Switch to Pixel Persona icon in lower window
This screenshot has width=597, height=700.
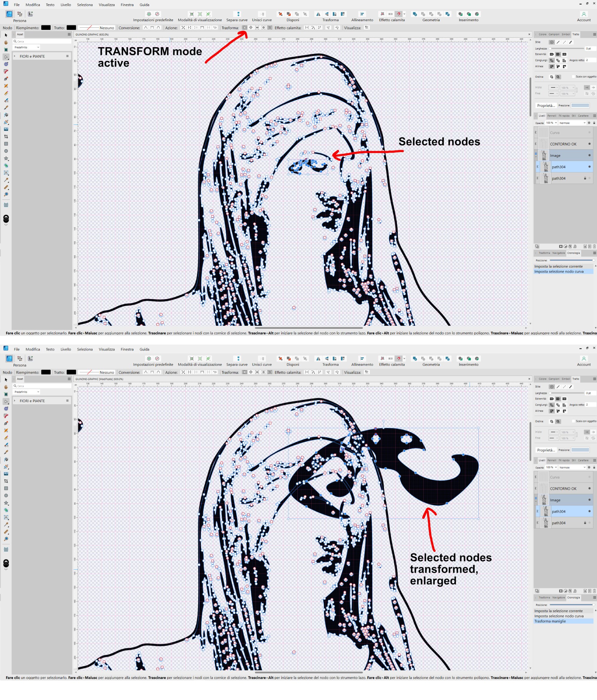(20, 358)
